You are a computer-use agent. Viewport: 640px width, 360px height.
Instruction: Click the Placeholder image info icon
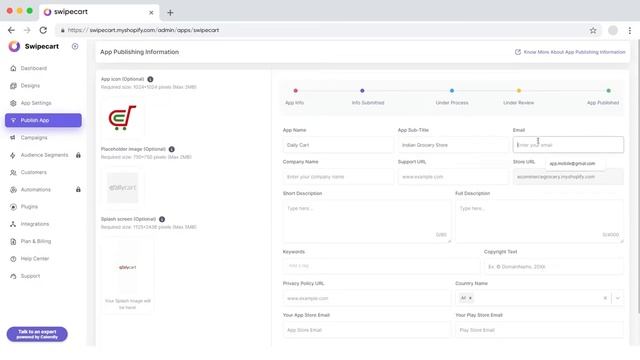pyautogui.click(x=171, y=149)
